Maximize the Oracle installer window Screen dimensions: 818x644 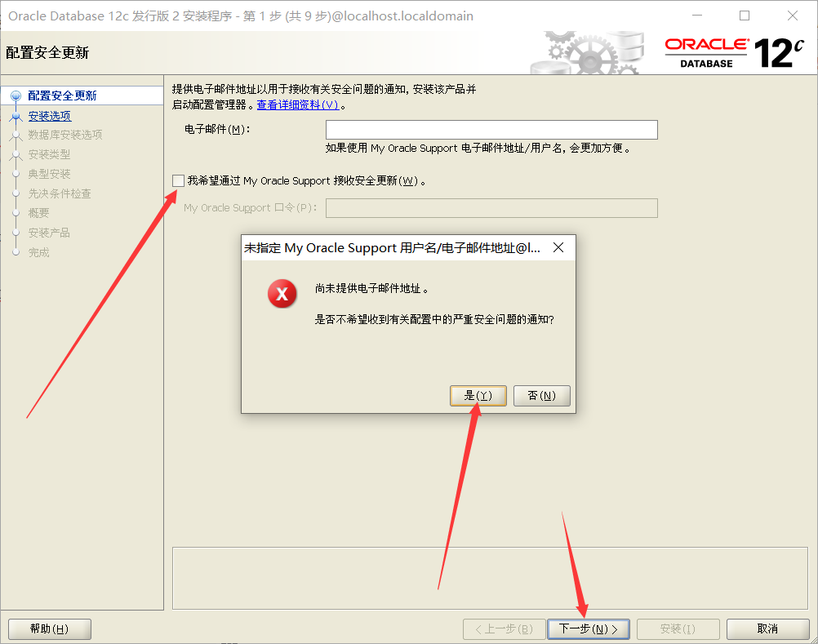pyautogui.click(x=745, y=16)
